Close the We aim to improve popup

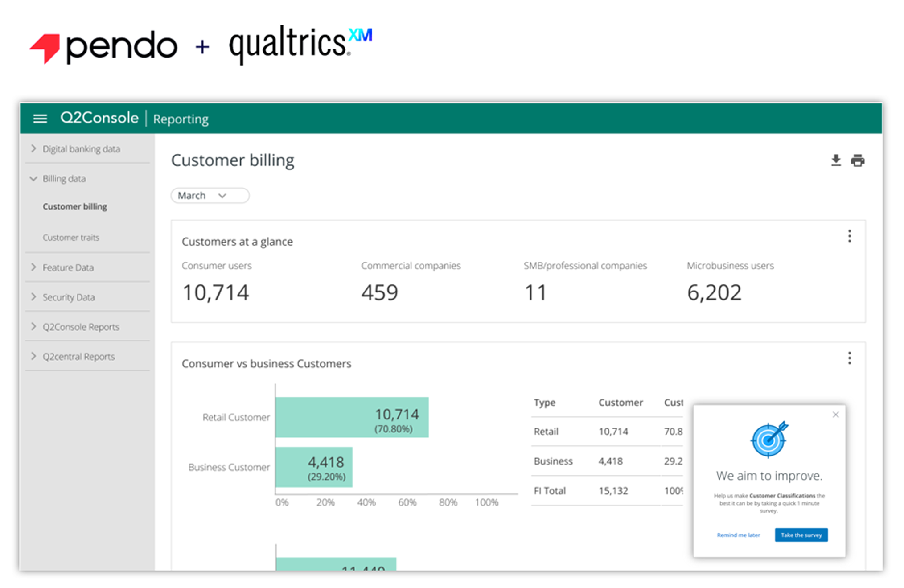[835, 415]
